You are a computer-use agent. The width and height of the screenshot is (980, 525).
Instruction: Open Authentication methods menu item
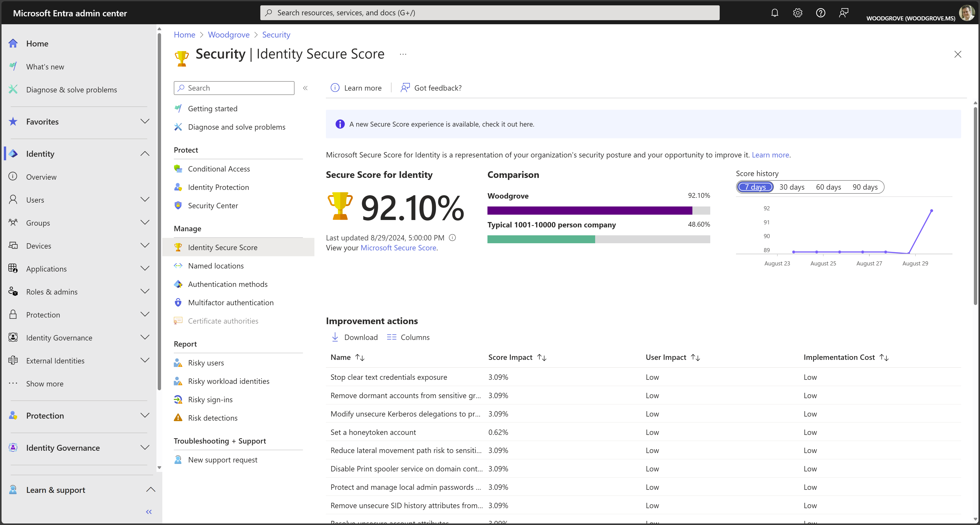click(x=227, y=284)
